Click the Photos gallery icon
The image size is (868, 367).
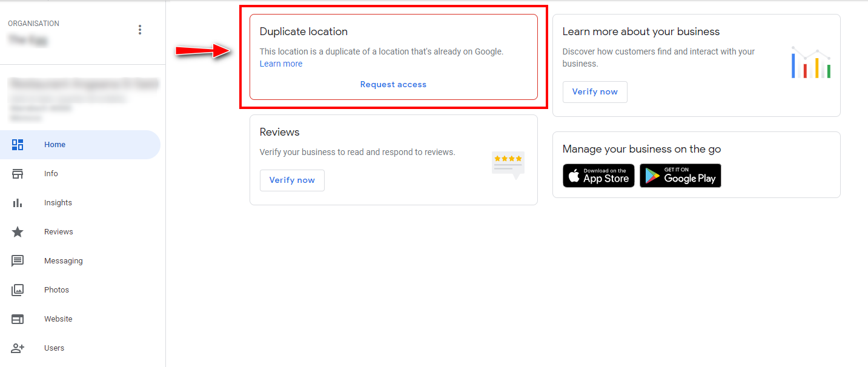tap(18, 290)
